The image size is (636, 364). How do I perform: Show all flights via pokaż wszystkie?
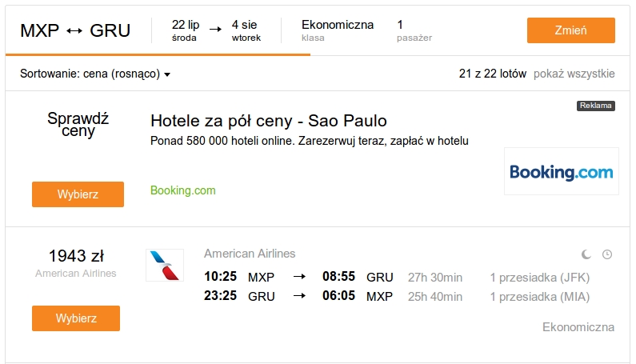click(x=574, y=74)
